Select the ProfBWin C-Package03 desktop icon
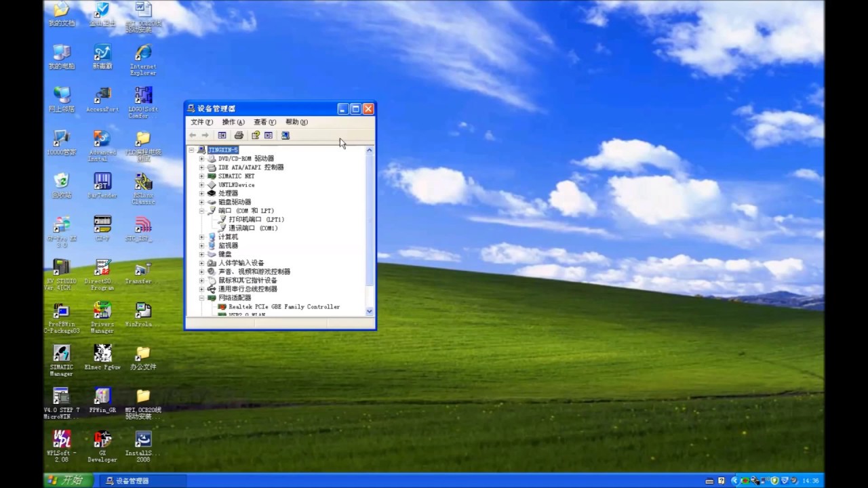Image resolution: width=868 pixels, height=488 pixels. [61, 317]
